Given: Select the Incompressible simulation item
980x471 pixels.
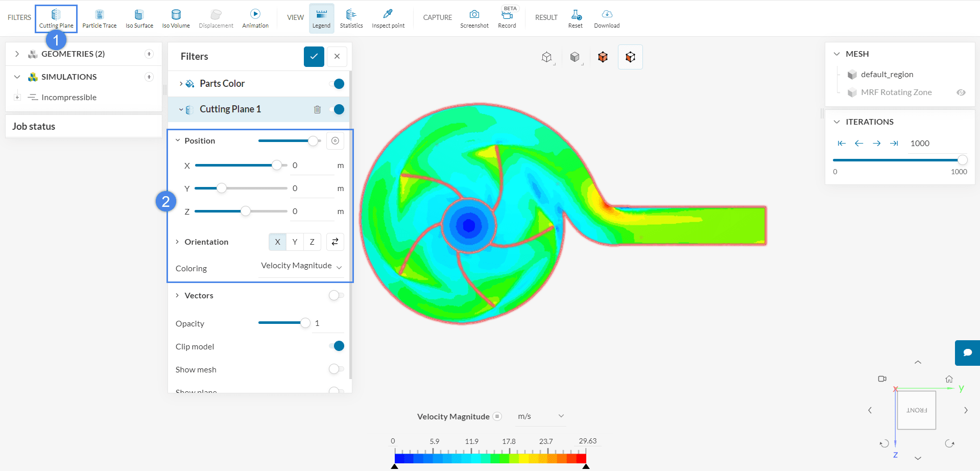Looking at the screenshot, I should tap(68, 97).
